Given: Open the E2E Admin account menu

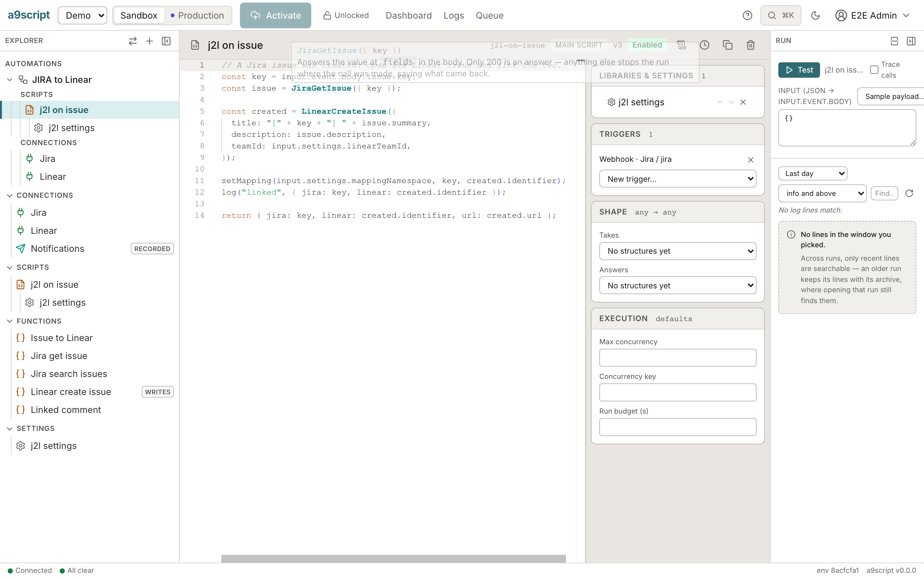Looking at the screenshot, I should (872, 15).
